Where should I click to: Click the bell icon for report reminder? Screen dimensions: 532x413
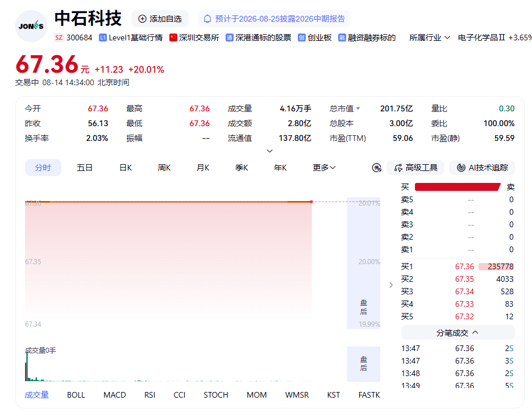[207, 19]
